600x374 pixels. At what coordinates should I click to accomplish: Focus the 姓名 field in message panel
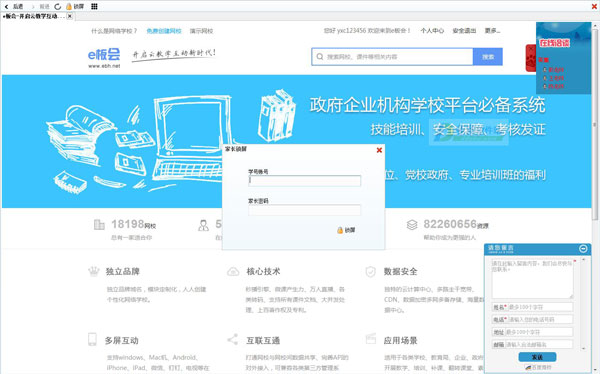click(541, 307)
